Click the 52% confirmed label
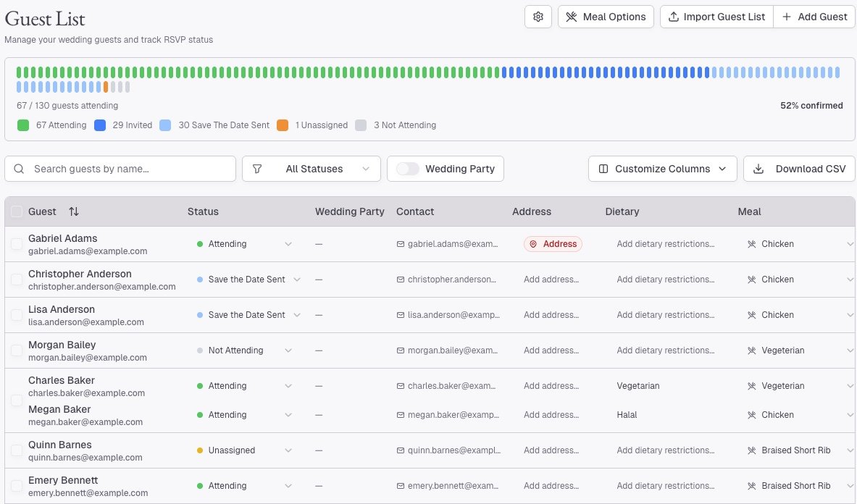The image size is (857, 504). 811,106
